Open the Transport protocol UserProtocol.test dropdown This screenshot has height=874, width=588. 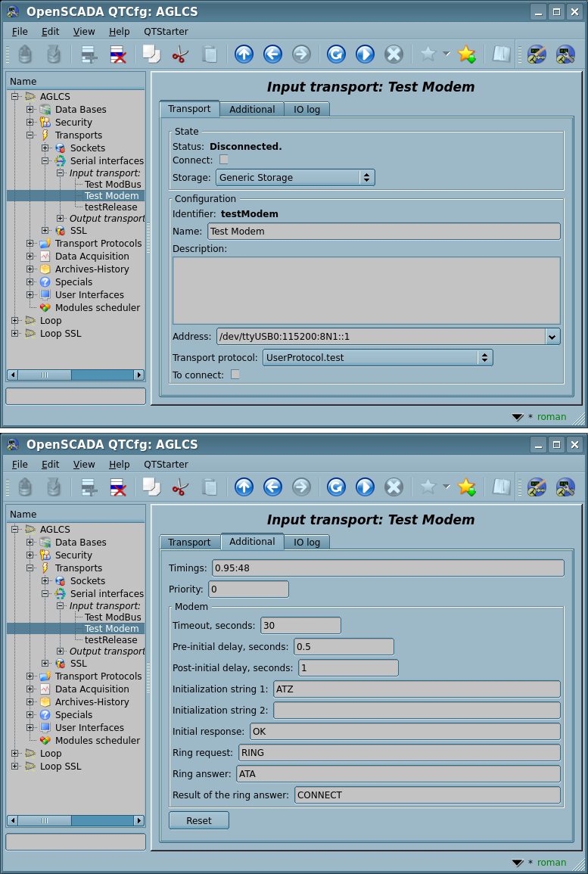pos(378,357)
